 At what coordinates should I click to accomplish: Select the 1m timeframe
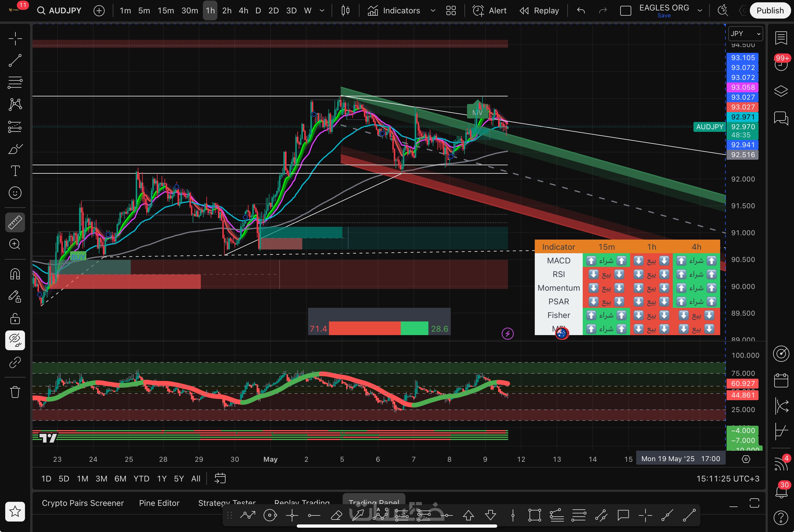pos(125,10)
